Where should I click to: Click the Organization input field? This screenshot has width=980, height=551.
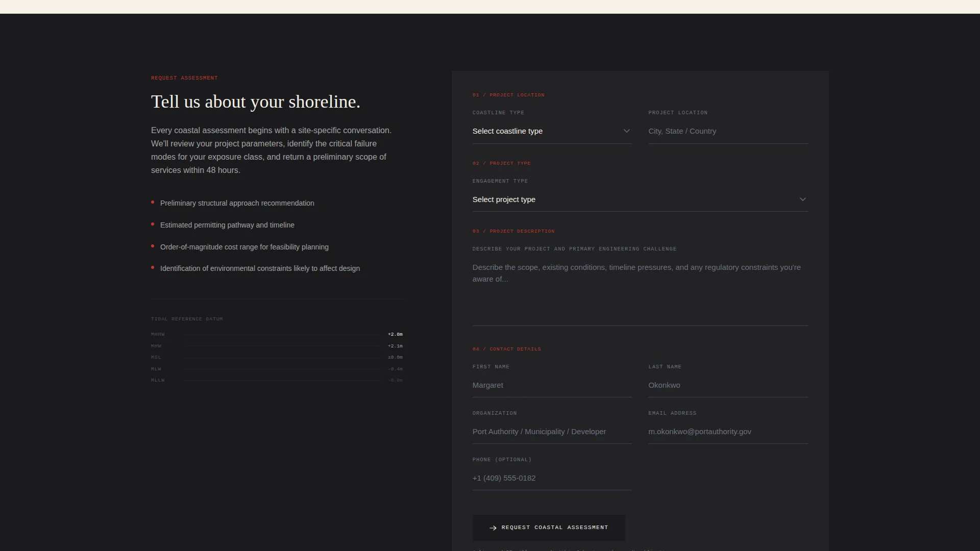point(552,432)
